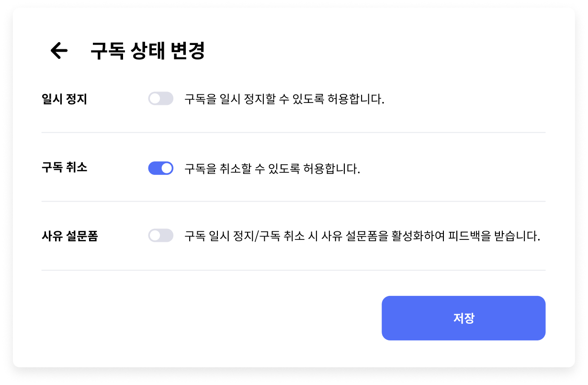Screen dimensions: 588x385
Task: Click the blue 저장 button
Action: [x=464, y=318]
